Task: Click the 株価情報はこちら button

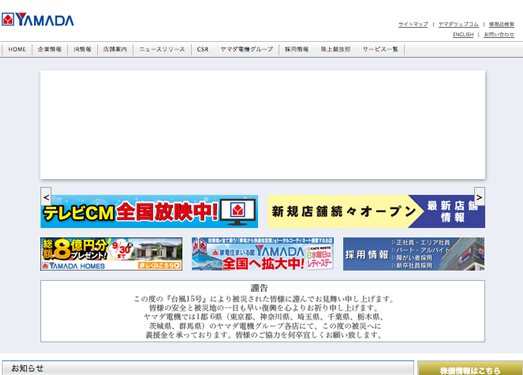Action: point(470,370)
